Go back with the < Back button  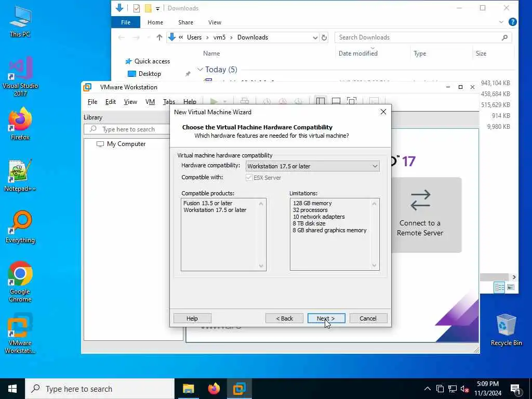(x=284, y=318)
